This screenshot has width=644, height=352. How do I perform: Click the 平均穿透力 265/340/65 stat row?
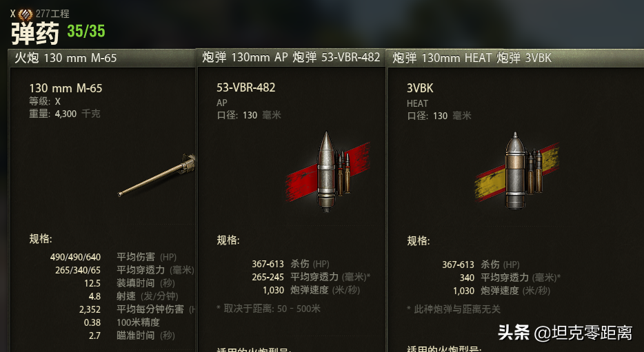[124, 270]
